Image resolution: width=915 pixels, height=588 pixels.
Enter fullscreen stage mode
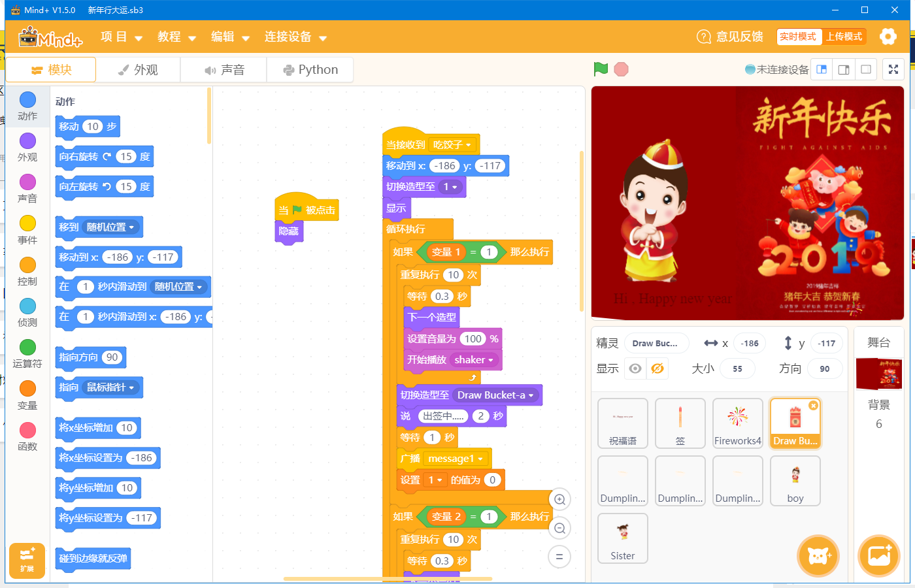point(893,69)
